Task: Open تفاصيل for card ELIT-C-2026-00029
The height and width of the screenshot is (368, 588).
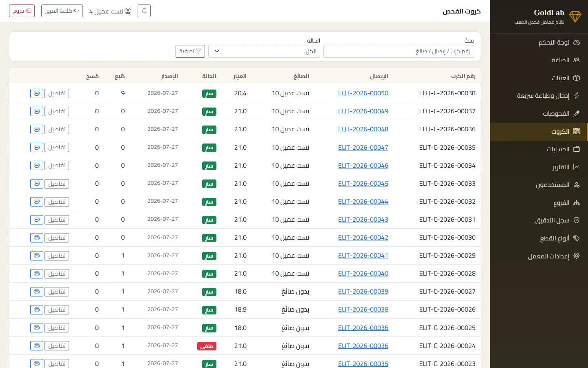Action: coord(57,256)
